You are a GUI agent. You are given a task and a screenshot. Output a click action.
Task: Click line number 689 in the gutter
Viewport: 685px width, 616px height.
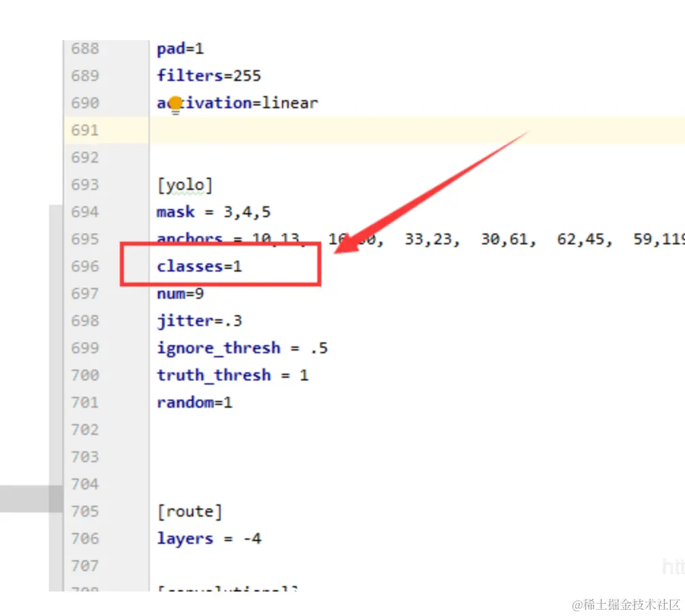pyautogui.click(x=85, y=76)
